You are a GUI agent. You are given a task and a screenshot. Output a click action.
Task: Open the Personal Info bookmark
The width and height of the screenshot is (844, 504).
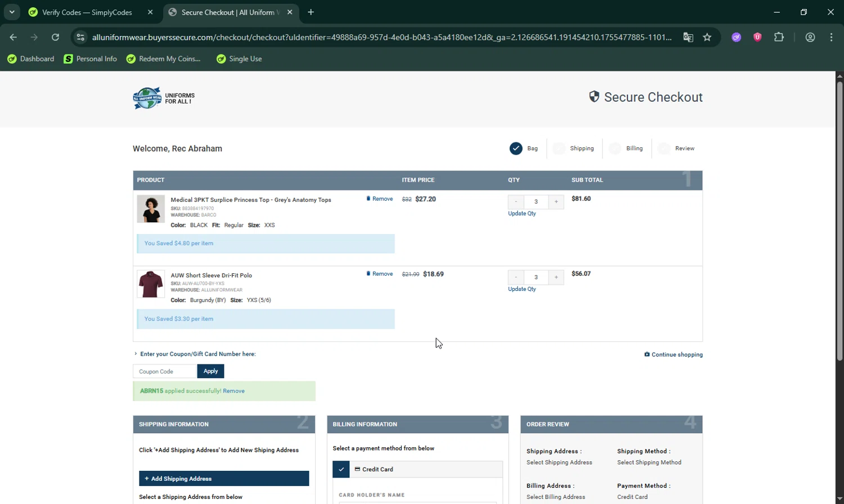click(x=90, y=59)
